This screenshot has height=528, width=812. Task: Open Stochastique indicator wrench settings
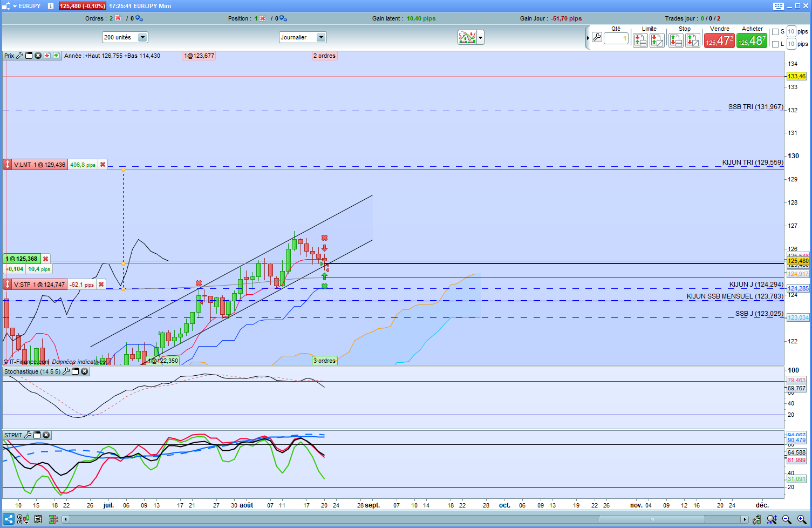point(66,371)
